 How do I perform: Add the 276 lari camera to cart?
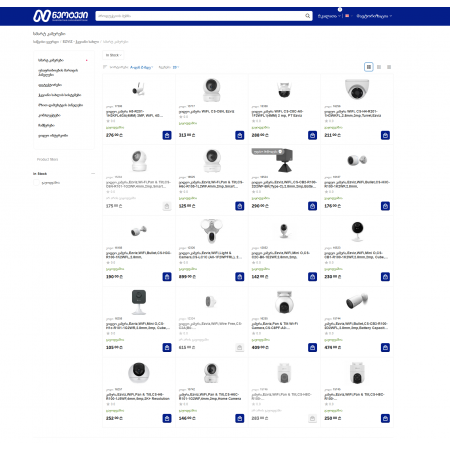[167, 135]
